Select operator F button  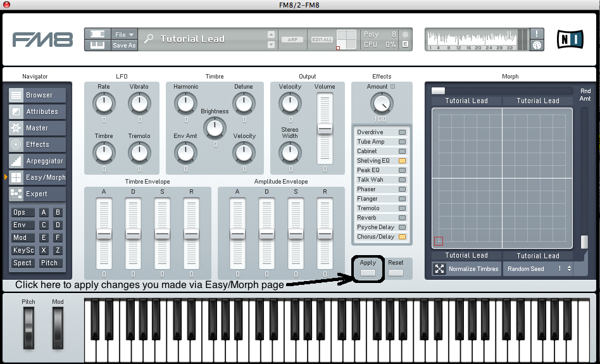click(58, 237)
